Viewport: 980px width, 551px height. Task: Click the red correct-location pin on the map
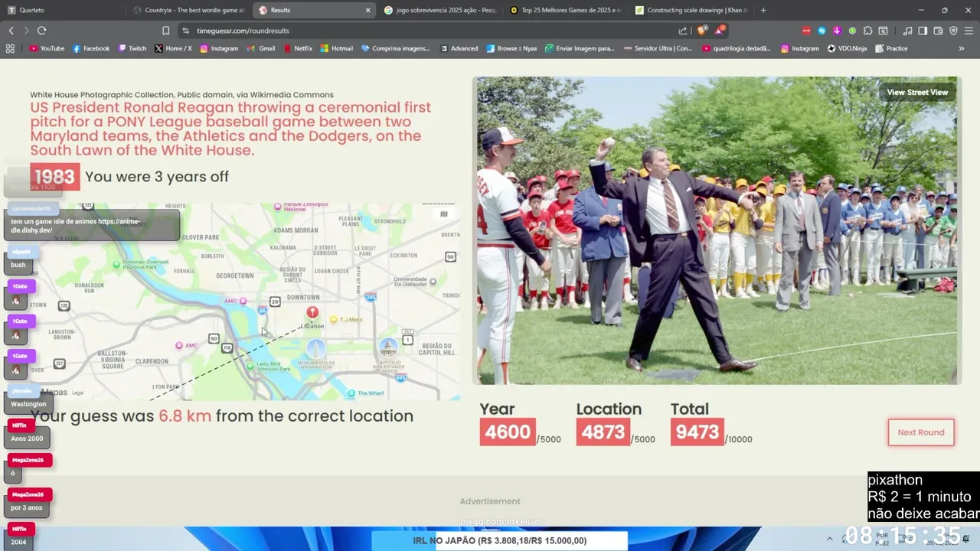coord(312,312)
